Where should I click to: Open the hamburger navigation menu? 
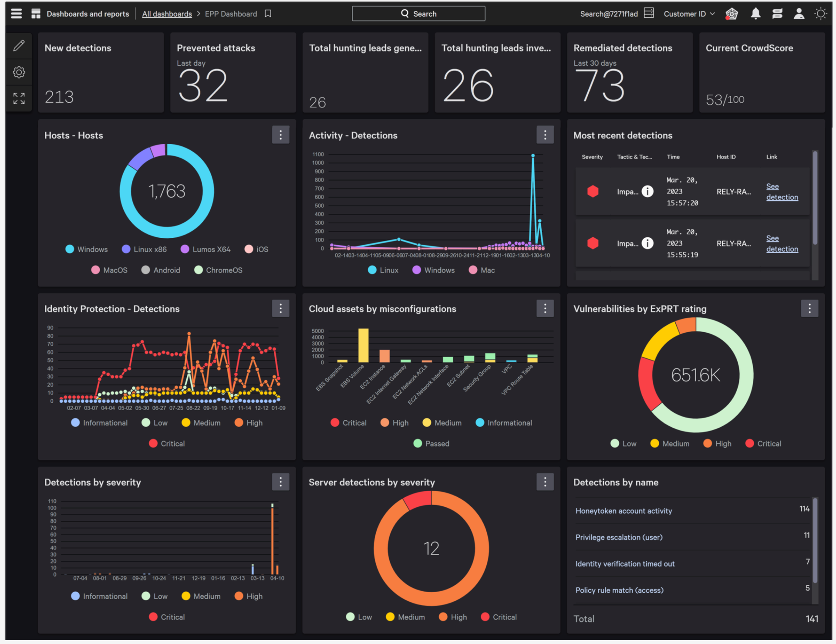click(x=16, y=13)
